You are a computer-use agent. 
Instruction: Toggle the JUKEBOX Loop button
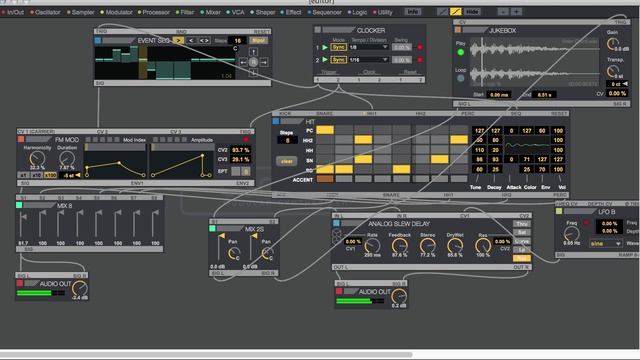[x=461, y=78]
